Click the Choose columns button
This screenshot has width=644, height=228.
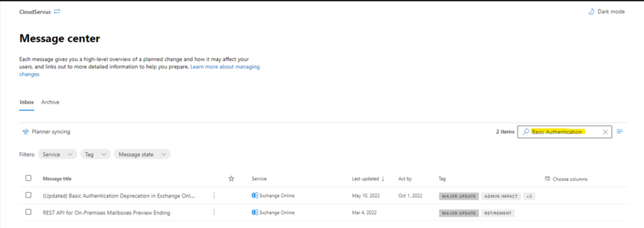click(566, 179)
